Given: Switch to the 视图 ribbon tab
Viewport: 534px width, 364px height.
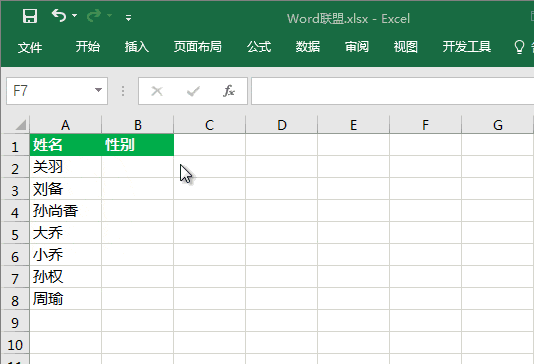Looking at the screenshot, I should point(406,47).
